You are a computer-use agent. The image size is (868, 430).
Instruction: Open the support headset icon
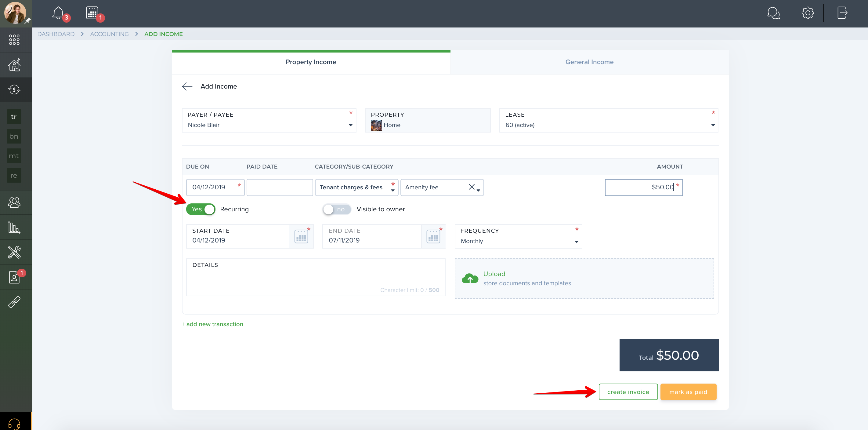(x=14, y=424)
